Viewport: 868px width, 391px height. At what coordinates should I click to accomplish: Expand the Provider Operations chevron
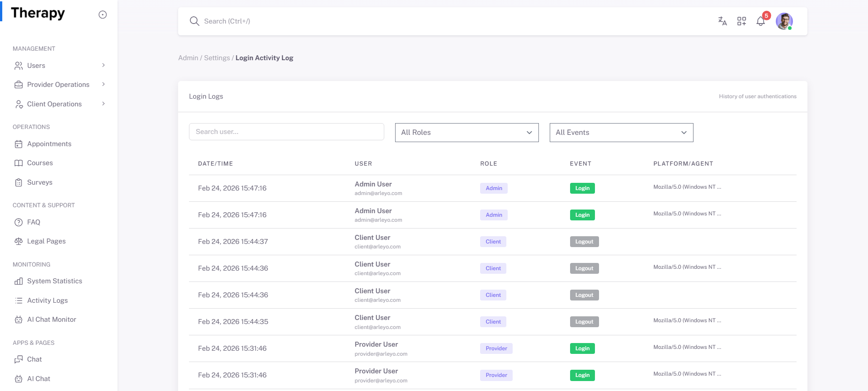[104, 84]
